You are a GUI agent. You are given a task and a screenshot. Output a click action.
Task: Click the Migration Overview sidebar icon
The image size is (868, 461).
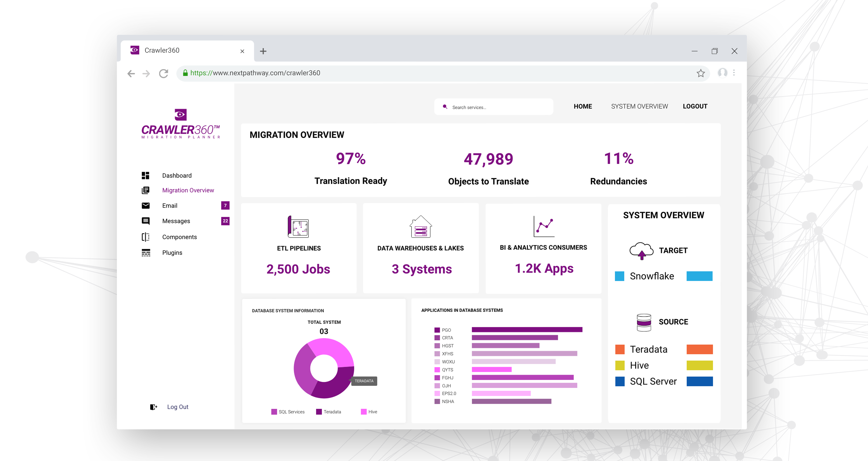pos(146,191)
